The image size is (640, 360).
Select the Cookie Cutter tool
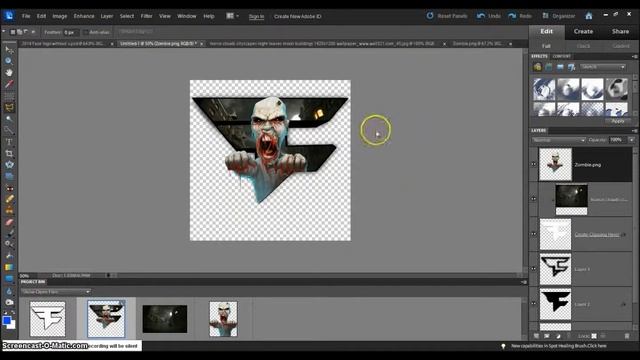pos(9,165)
